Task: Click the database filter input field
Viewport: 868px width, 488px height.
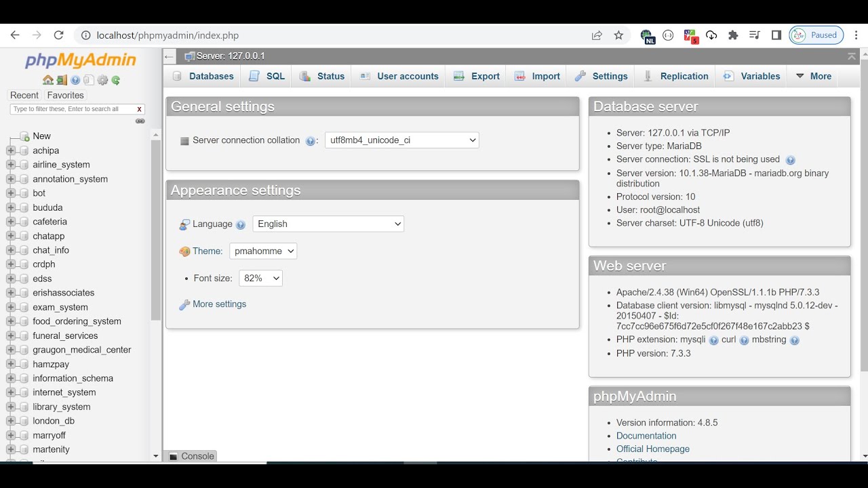Action: pos(72,109)
